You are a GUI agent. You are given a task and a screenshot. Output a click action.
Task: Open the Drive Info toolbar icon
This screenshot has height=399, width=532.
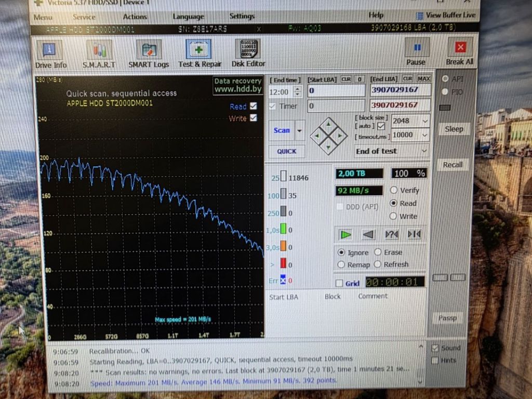(x=49, y=50)
